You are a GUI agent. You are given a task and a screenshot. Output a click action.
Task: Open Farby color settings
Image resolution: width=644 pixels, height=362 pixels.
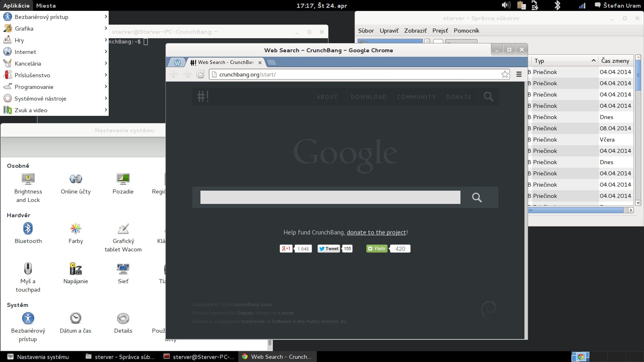(x=76, y=233)
